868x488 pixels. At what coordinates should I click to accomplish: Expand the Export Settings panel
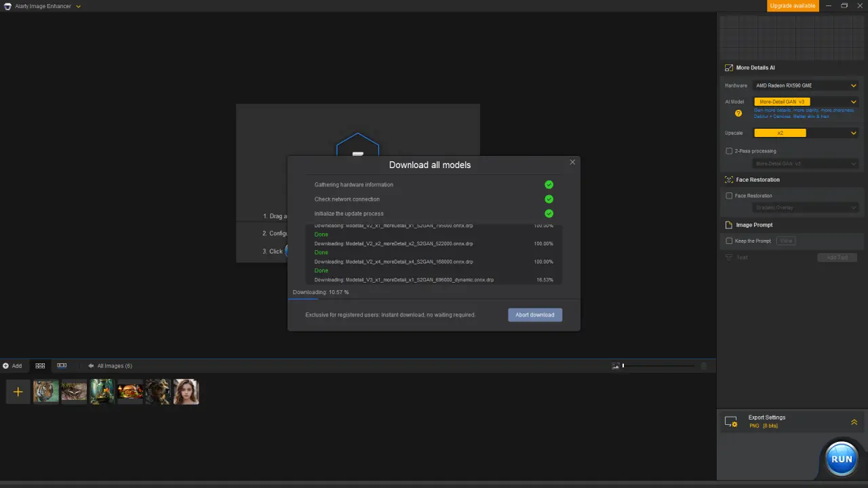(x=854, y=422)
